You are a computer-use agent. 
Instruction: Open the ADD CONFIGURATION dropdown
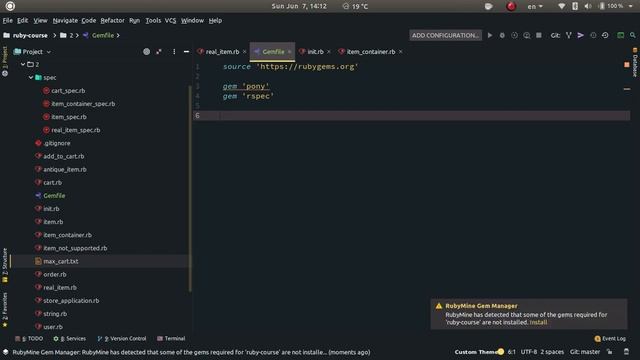(x=445, y=36)
